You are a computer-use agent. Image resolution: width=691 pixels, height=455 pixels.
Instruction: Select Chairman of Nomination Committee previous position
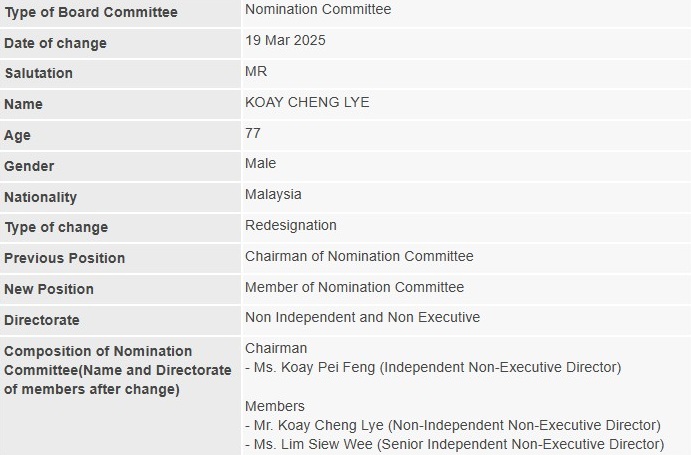point(359,256)
